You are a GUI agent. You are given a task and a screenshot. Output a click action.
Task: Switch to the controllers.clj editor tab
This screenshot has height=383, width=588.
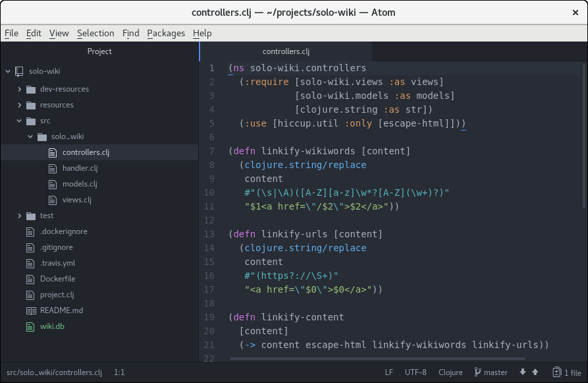click(286, 51)
